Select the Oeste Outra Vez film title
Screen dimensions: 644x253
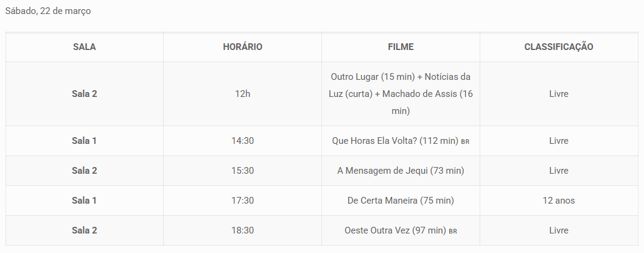pyautogui.click(x=396, y=230)
